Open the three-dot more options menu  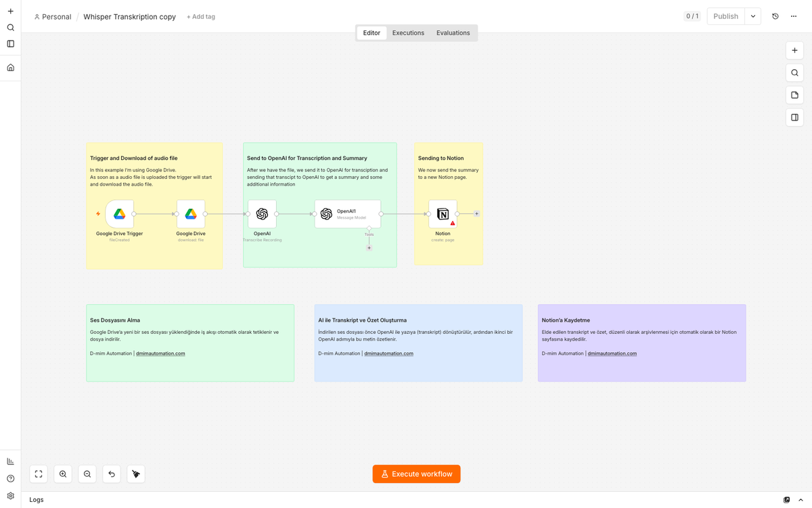pos(794,16)
